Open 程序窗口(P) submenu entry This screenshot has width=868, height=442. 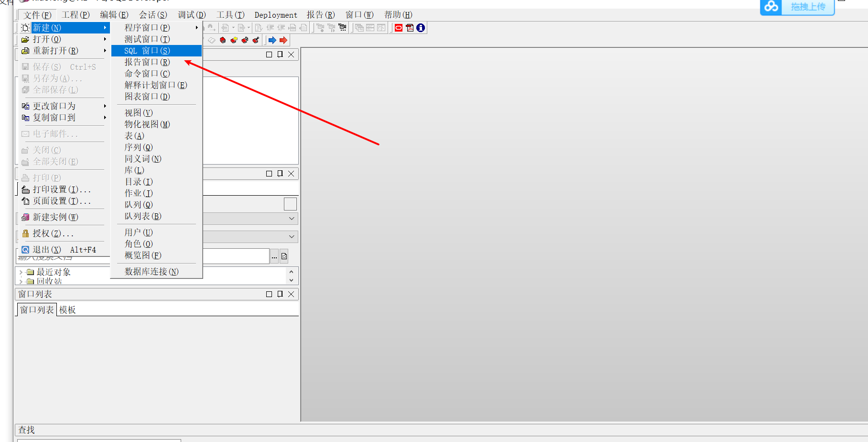click(157, 28)
